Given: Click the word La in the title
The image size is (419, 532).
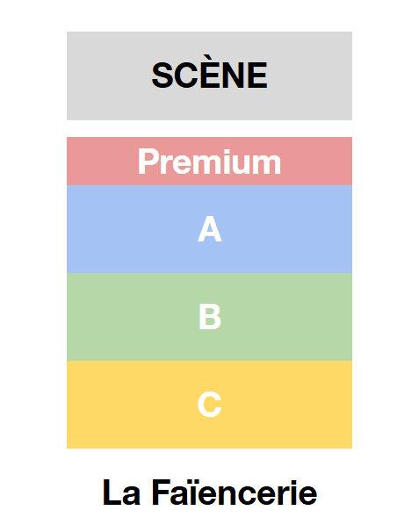Looking at the screenshot, I should (x=121, y=492).
